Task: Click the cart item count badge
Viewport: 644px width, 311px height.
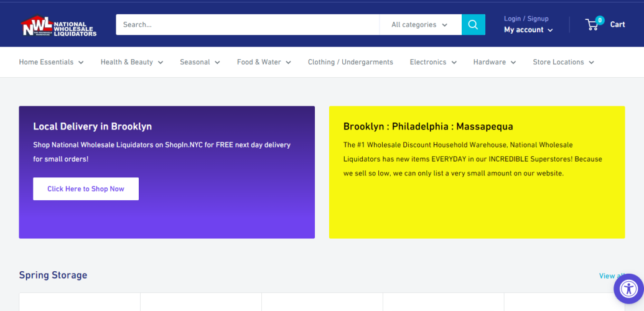Action: (x=600, y=20)
